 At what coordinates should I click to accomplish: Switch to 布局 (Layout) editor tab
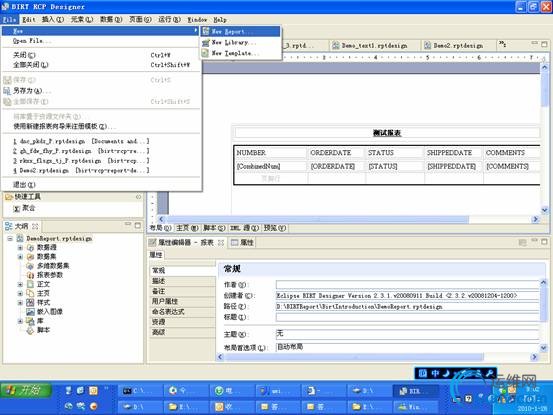click(160, 228)
